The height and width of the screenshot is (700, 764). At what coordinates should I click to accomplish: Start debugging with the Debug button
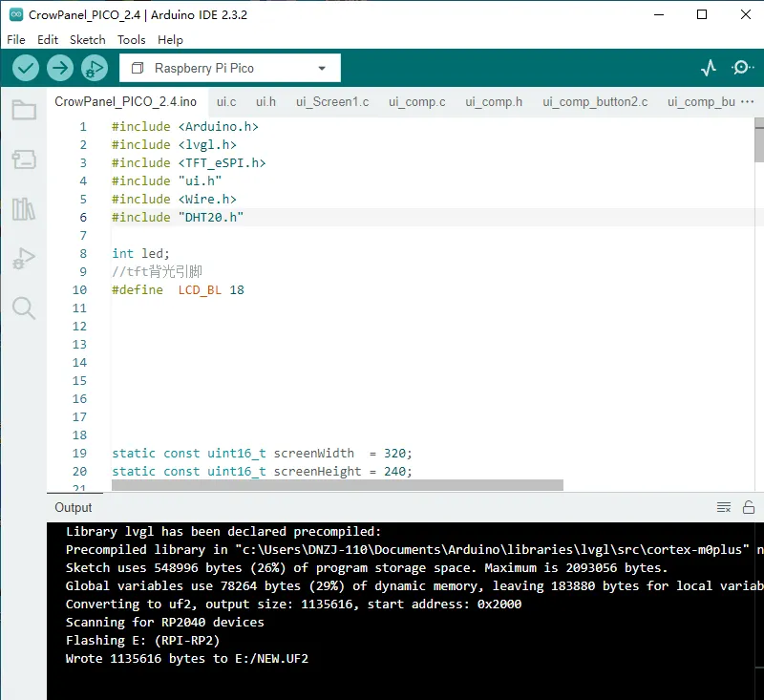(x=94, y=68)
